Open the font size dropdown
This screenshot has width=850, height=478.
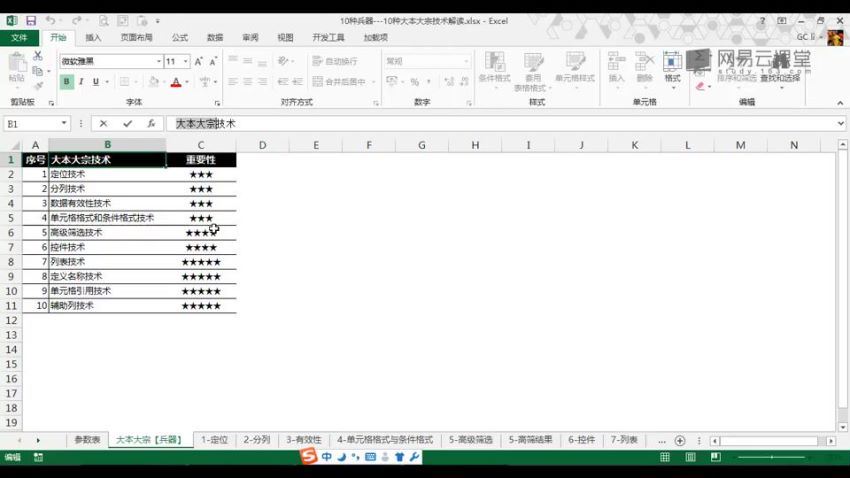click(x=185, y=61)
